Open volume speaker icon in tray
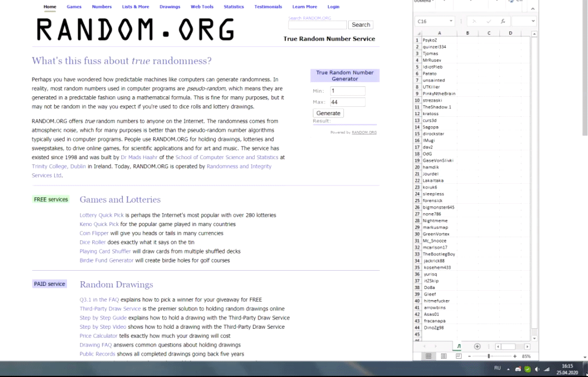The width and height of the screenshot is (588, 377). point(537,369)
